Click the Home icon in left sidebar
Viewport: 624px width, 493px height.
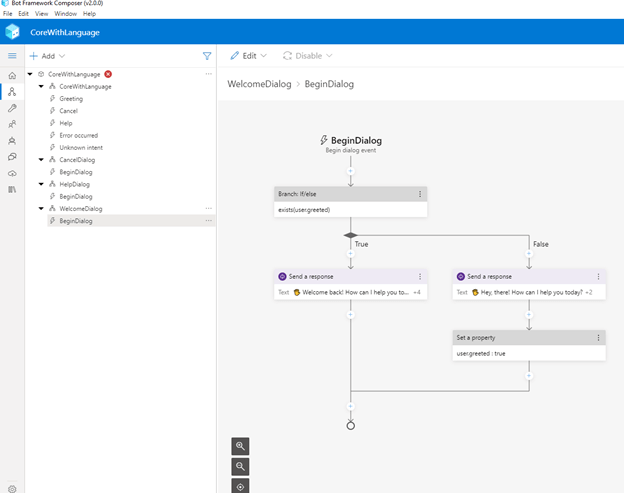coord(12,75)
